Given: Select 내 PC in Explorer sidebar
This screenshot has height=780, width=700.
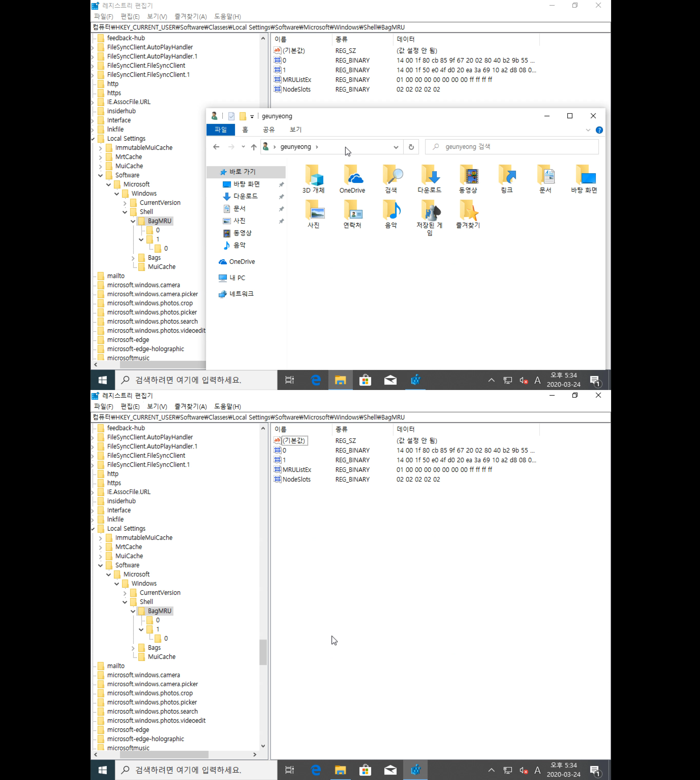Looking at the screenshot, I should pyautogui.click(x=237, y=277).
